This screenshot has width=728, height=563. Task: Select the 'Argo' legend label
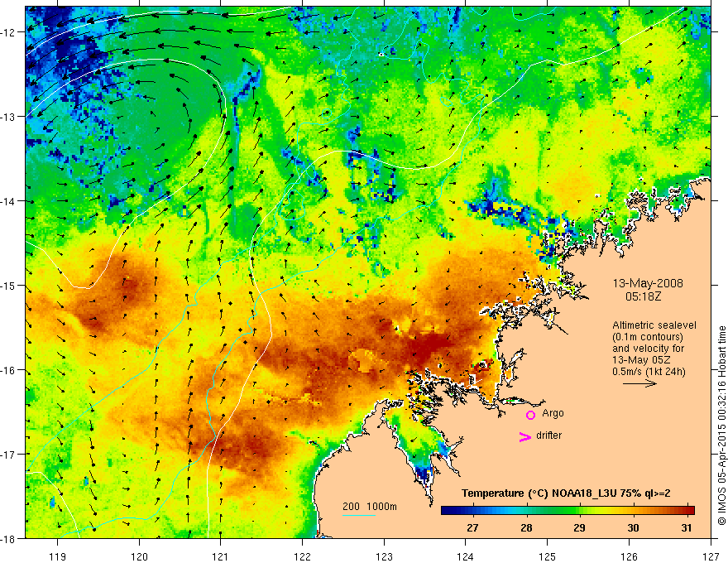click(553, 413)
